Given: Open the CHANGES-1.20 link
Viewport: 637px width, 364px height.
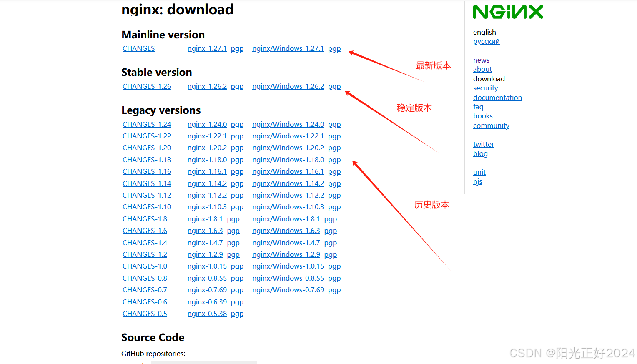Looking at the screenshot, I should [x=147, y=148].
